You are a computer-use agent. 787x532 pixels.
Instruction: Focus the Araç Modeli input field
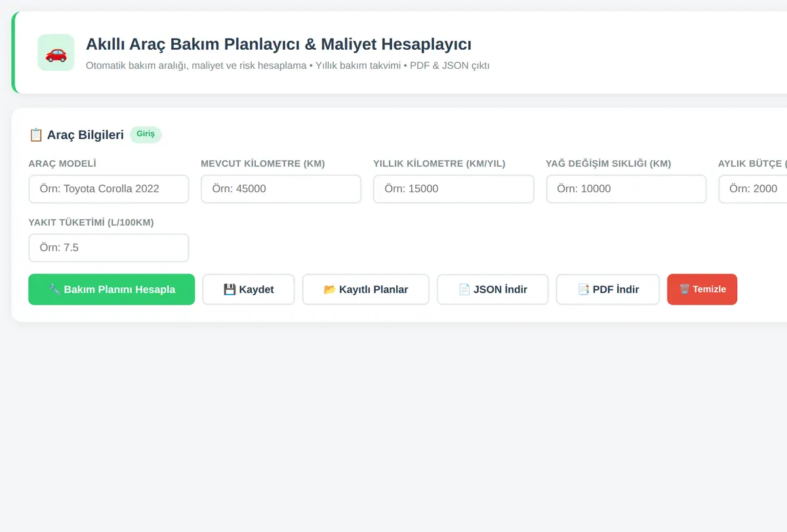(x=109, y=189)
